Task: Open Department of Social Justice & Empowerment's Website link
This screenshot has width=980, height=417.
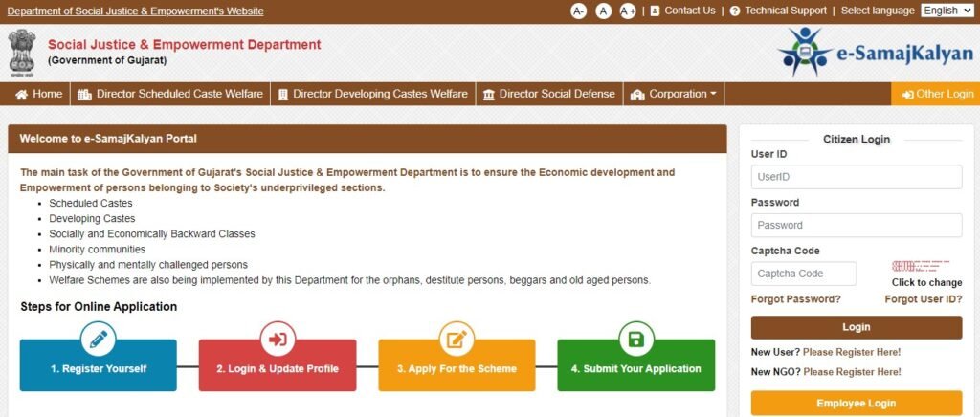Action: tap(135, 11)
